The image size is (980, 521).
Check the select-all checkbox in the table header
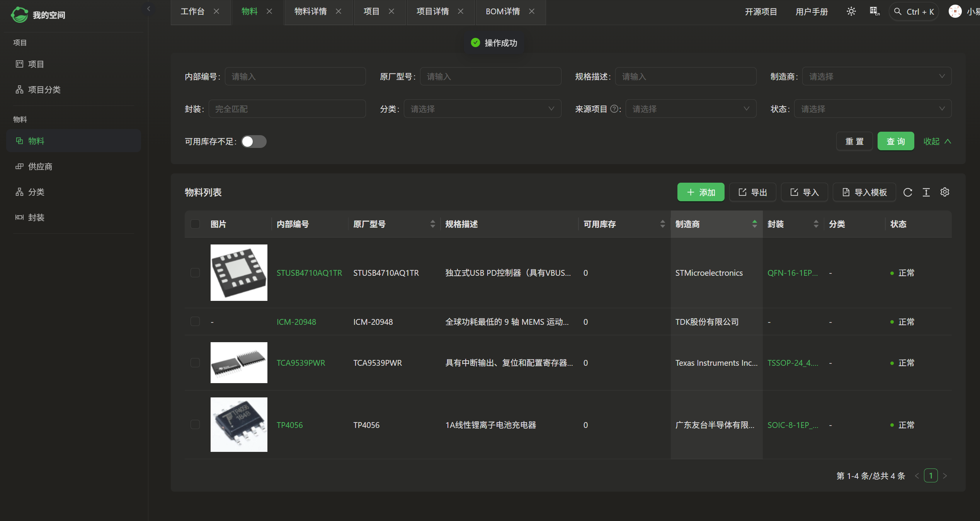[195, 224]
